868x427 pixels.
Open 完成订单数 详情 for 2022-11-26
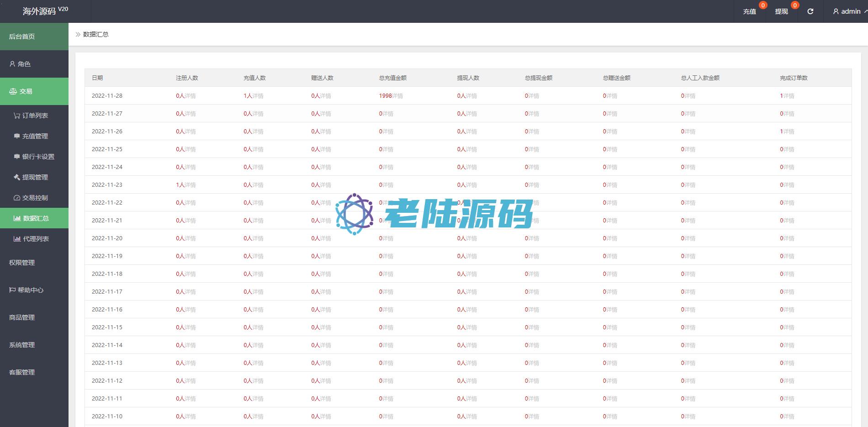pyautogui.click(x=789, y=132)
